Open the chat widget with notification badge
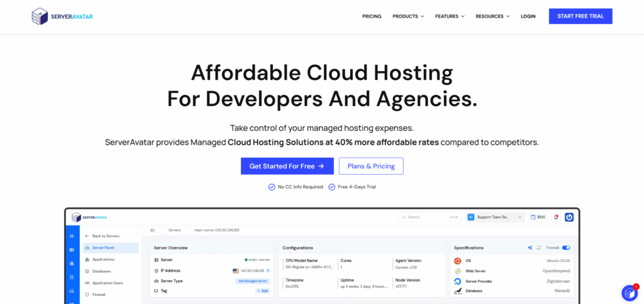 click(x=629, y=293)
